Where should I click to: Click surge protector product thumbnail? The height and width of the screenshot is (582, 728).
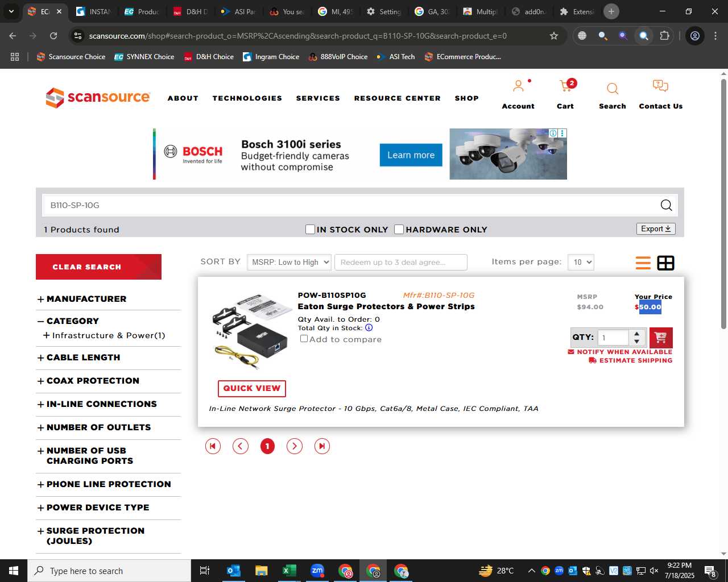[x=253, y=331]
